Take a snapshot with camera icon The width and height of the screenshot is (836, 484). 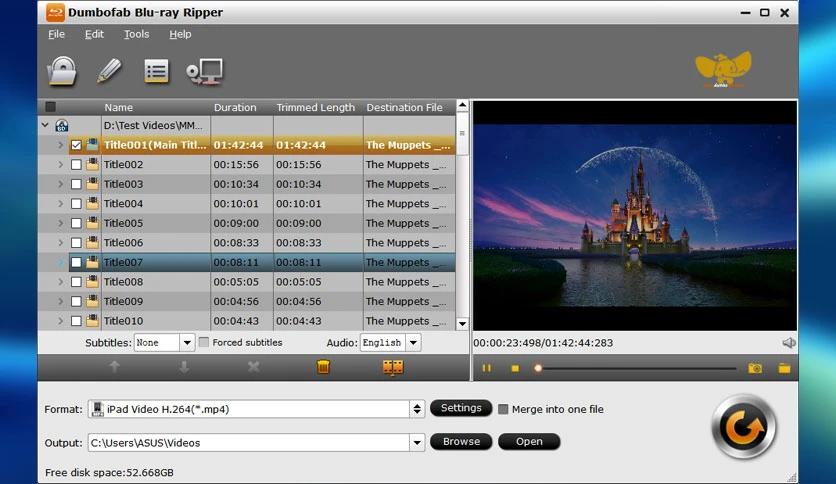click(755, 368)
